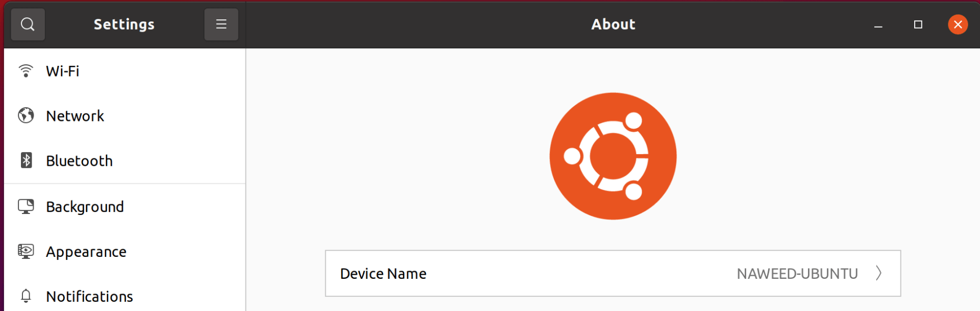Maximize the Settings window

pos(918,25)
